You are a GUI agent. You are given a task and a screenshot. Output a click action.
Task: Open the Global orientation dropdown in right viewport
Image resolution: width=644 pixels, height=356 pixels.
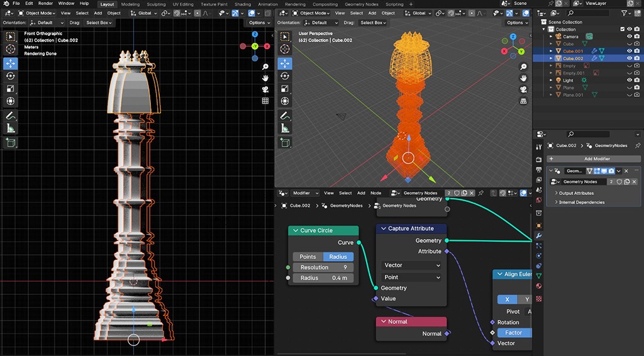(418, 13)
